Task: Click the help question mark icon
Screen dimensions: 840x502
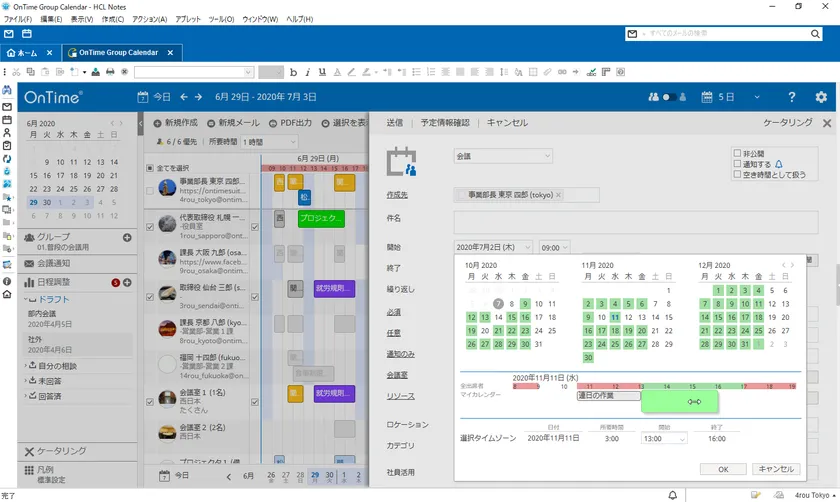Action: 791,97
